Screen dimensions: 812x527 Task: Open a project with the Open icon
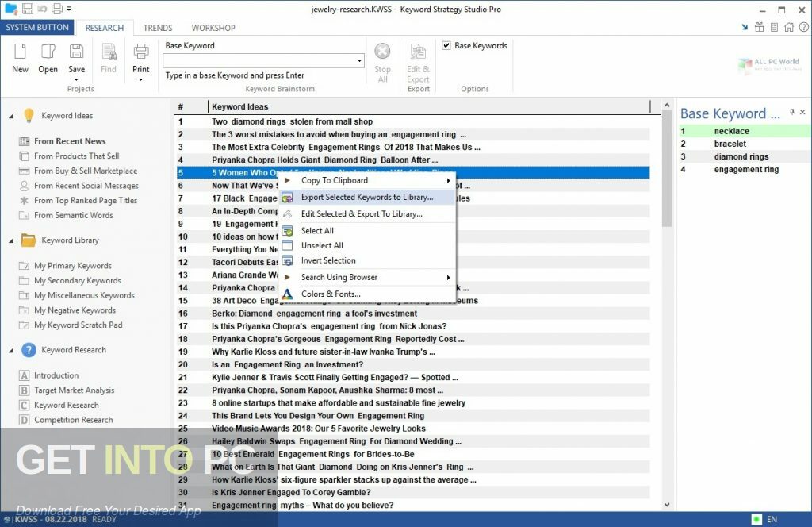click(48, 52)
